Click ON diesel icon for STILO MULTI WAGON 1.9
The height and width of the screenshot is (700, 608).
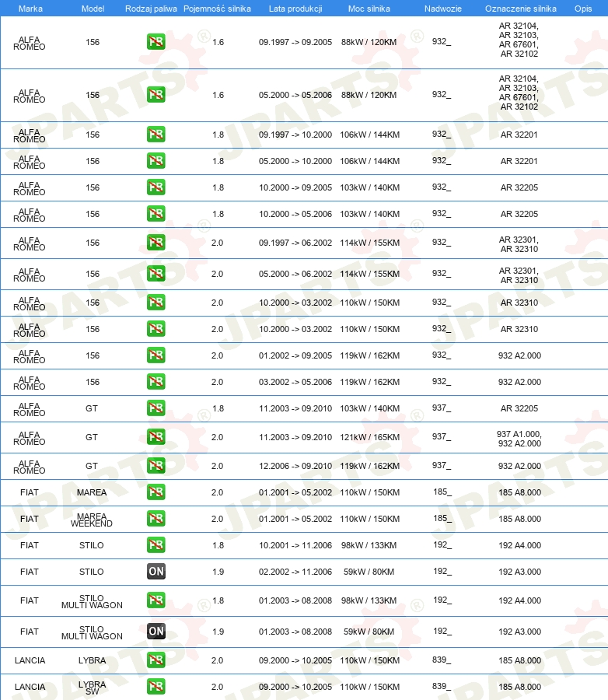point(155,632)
